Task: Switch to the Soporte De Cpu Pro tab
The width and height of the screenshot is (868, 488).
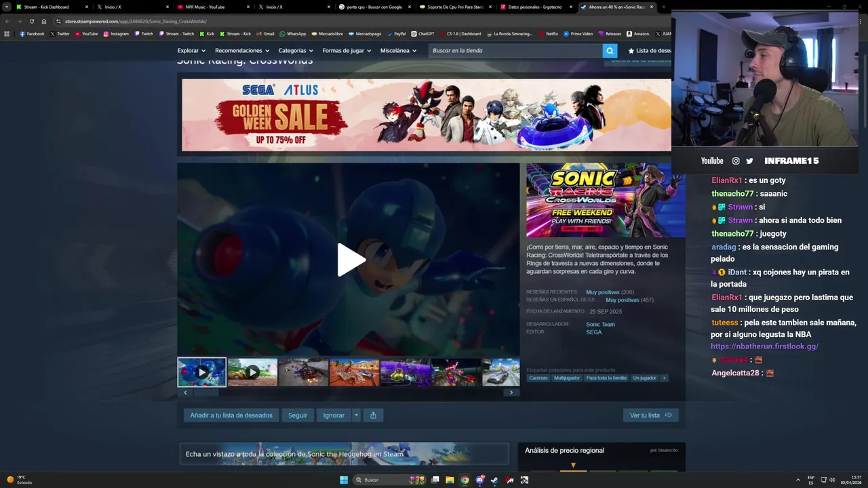Action: (454, 7)
